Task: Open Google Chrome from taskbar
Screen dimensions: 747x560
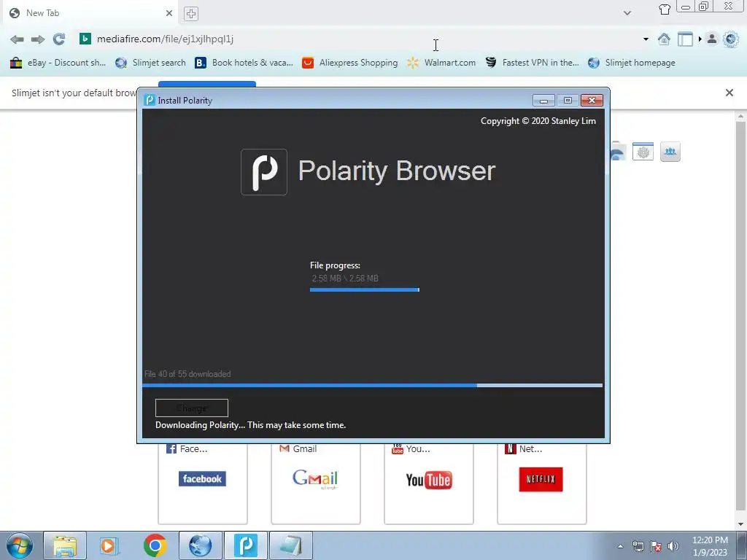Action: click(155, 545)
